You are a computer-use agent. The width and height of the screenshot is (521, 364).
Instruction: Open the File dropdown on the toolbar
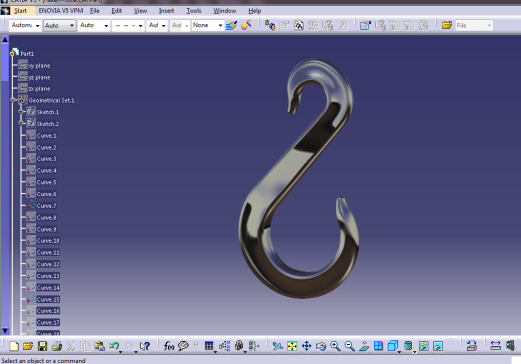click(x=474, y=25)
